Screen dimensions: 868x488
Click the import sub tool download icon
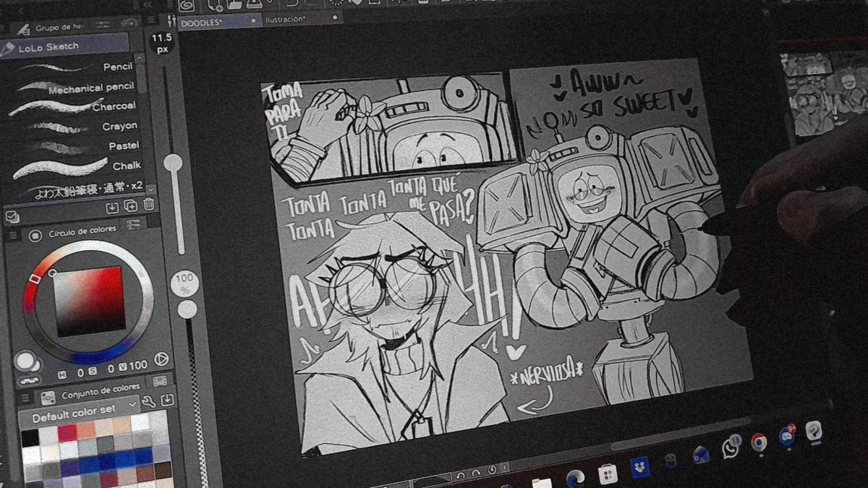112,207
